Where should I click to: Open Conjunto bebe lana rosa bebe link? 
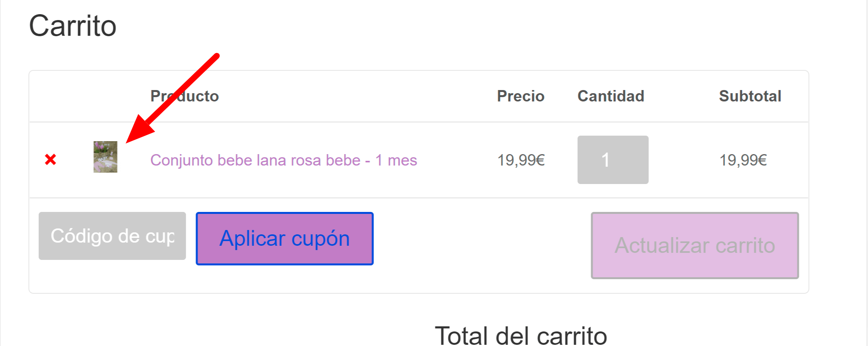(284, 160)
